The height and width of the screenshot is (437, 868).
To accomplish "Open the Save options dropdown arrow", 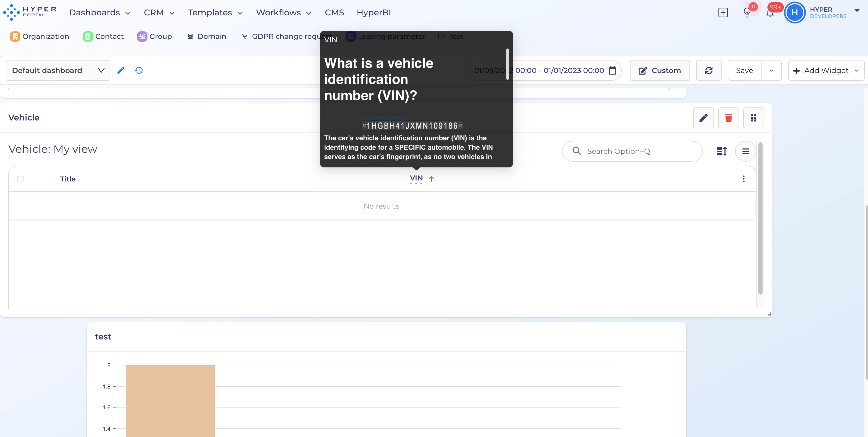I will coord(771,70).
